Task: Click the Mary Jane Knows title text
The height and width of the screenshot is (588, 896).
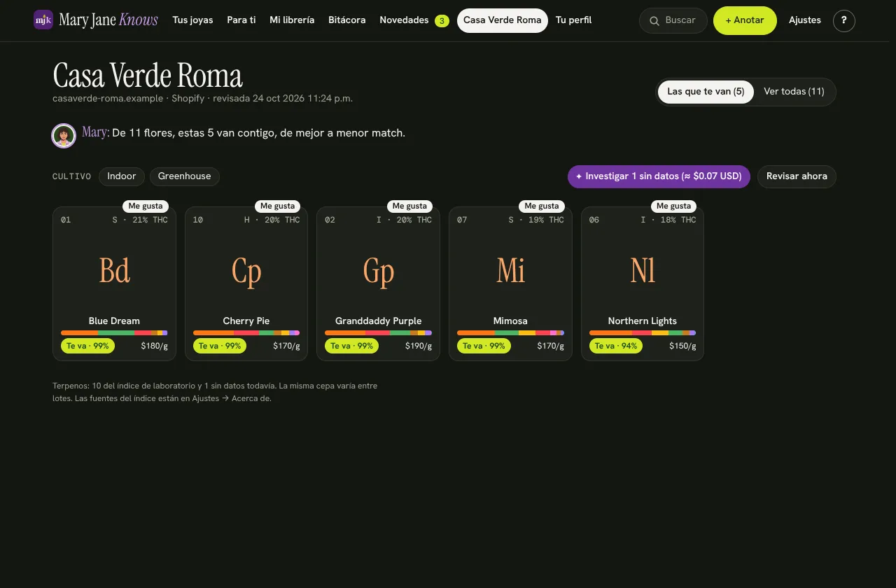Action: point(108,20)
